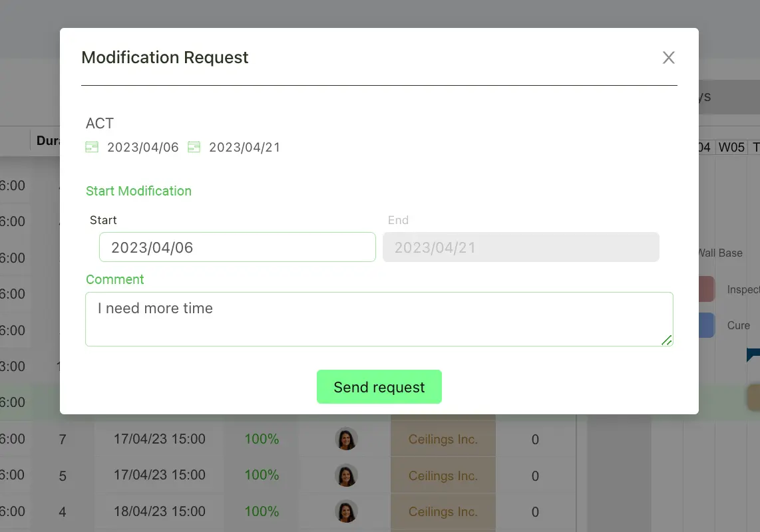Open the start date calendar picker icon

click(x=91, y=147)
